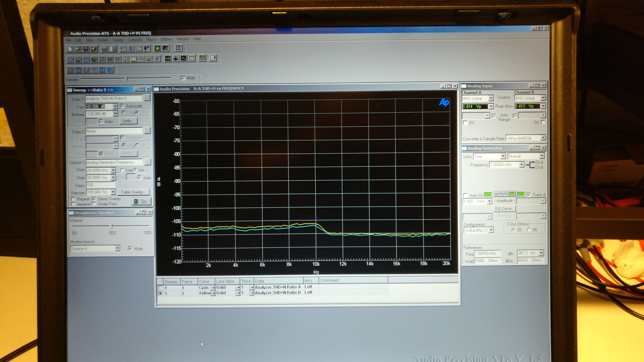Open Graph panel green curve icon
644x362 pixels.
(184, 58)
